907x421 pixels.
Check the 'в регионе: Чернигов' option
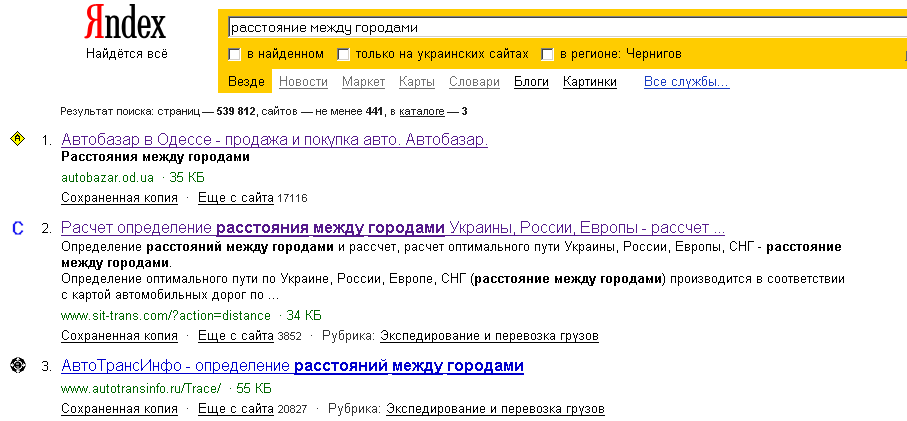point(548,54)
